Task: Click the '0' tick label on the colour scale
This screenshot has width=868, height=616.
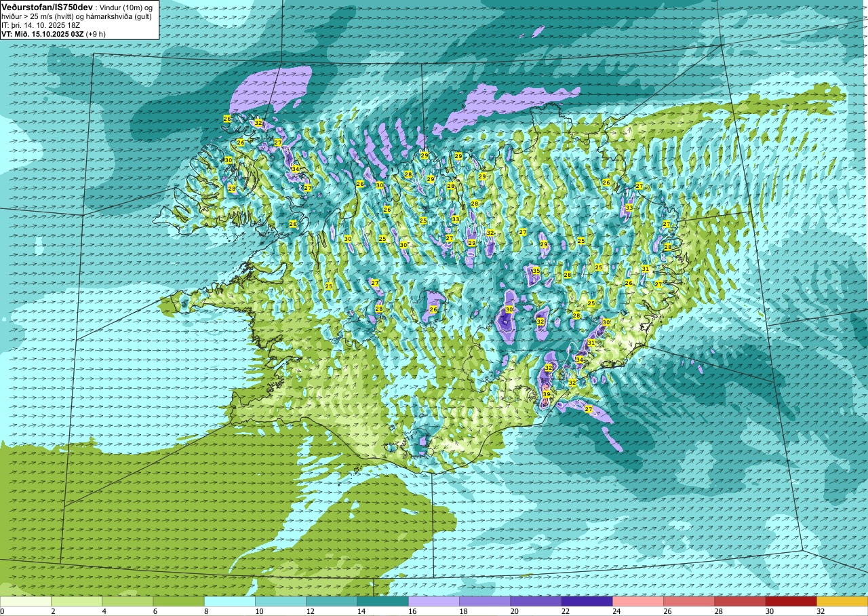Action: point(3,611)
